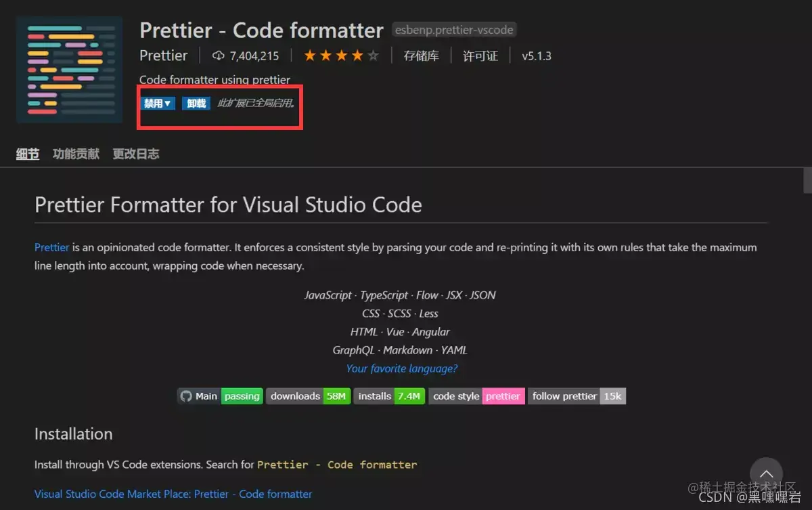Click the esbenp.prettier-vscode identifier label
Screen dimensions: 812x510
click(455, 30)
